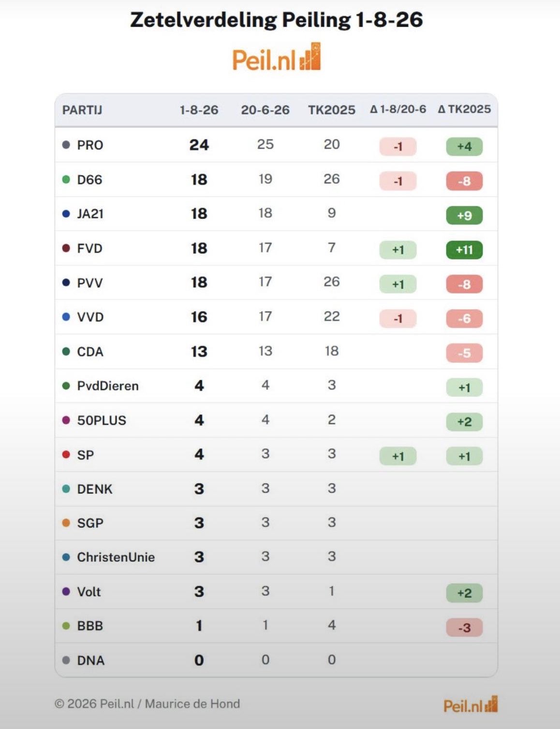Select the PRO party color dot

point(66,145)
